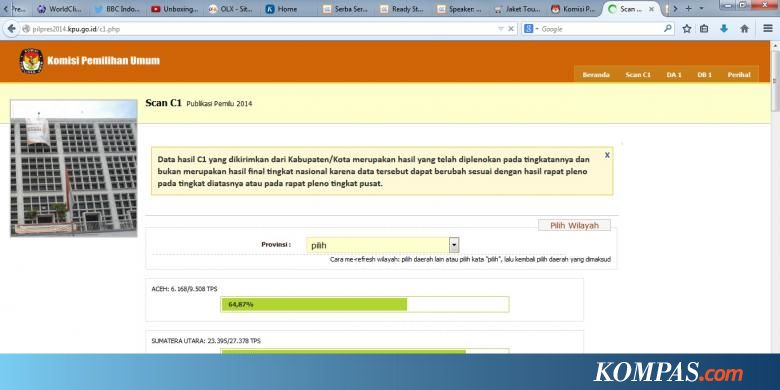Viewport: 780px width, 390px height.
Task: Switch to the BBC Indo... tab
Action: (x=118, y=9)
